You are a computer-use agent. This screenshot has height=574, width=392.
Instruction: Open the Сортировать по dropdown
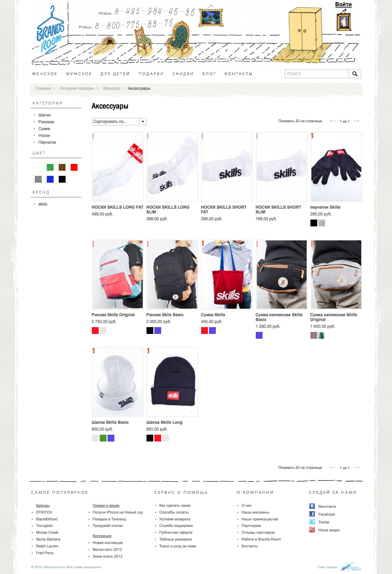tap(119, 122)
